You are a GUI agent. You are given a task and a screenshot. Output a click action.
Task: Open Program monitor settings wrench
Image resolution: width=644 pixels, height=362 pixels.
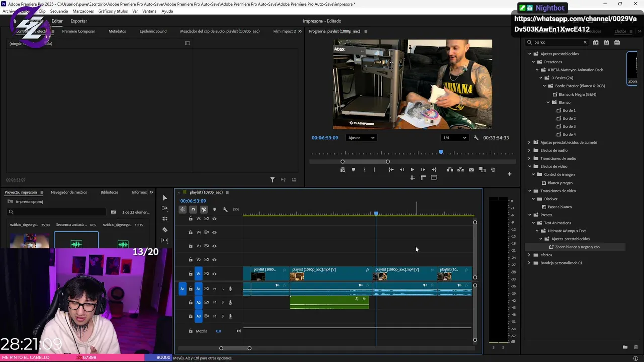pyautogui.click(x=476, y=138)
